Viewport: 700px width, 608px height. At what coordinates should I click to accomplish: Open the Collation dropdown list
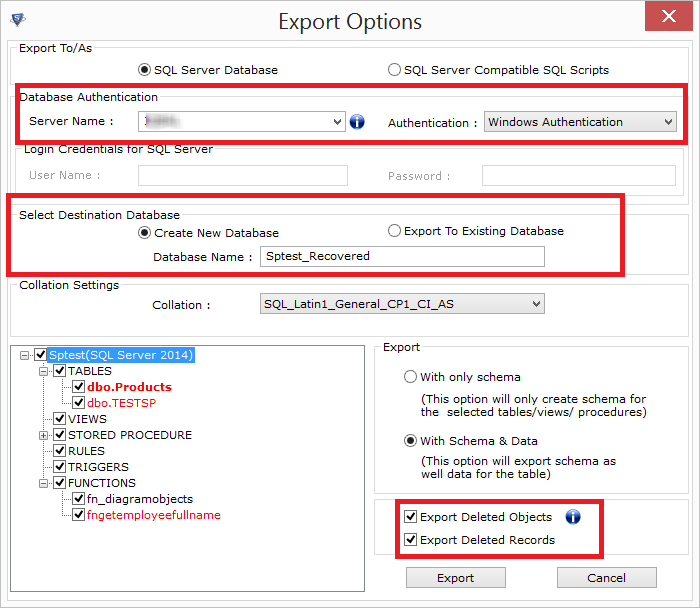[x=537, y=304]
